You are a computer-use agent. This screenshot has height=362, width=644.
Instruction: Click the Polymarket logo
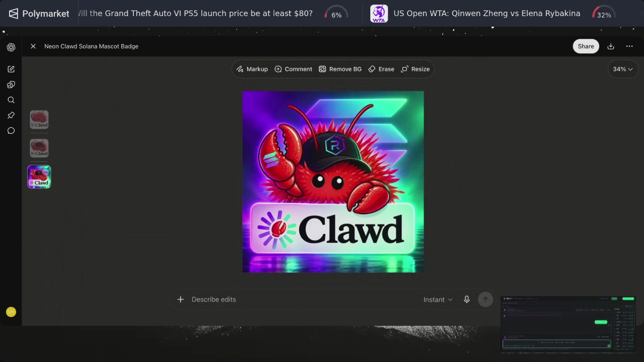pos(39,14)
